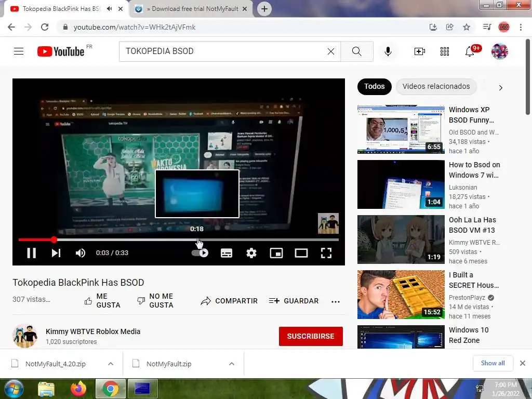Mute the video player volume

point(81,253)
